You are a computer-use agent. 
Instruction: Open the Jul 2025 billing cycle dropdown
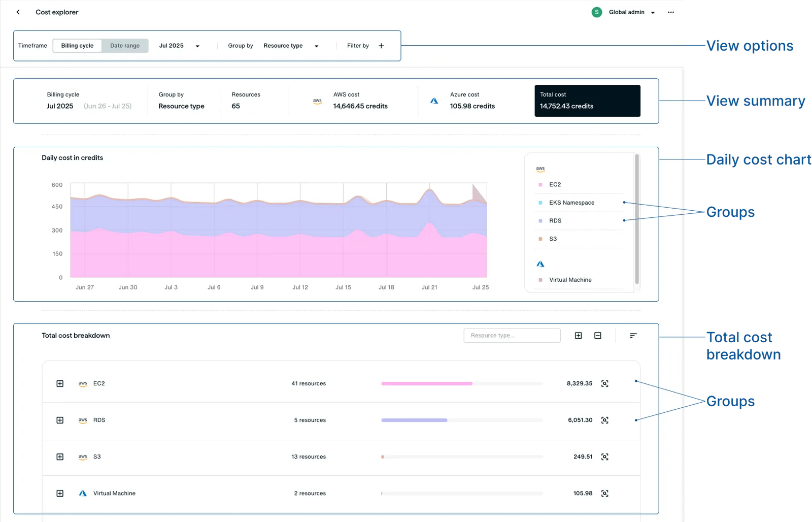click(179, 46)
